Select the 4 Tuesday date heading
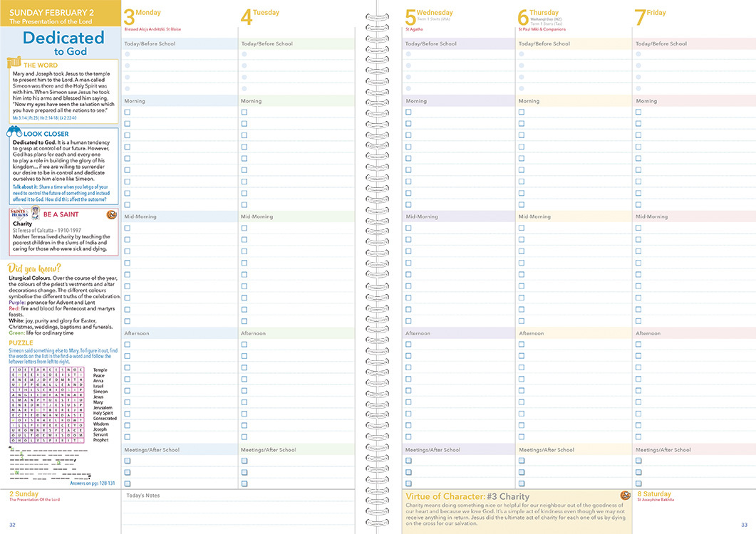Image resolution: width=756 pixels, height=534 pixels. pos(260,16)
